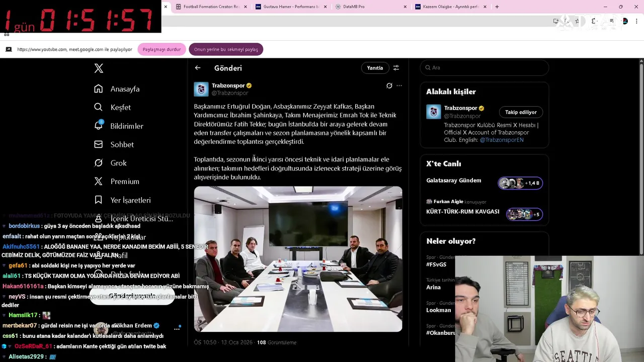Open new browser tab with plus icon
The width and height of the screenshot is (644, 362).
coord(497,7)
